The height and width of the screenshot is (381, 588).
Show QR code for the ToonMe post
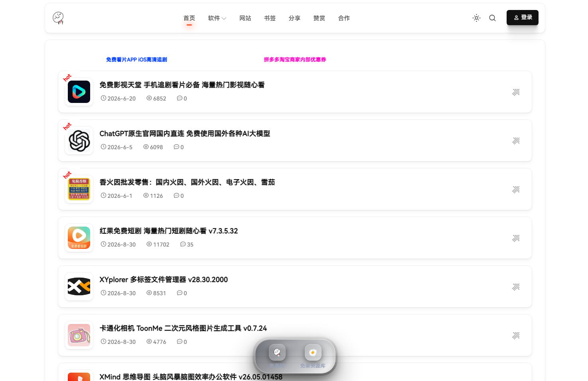(516, 336)
